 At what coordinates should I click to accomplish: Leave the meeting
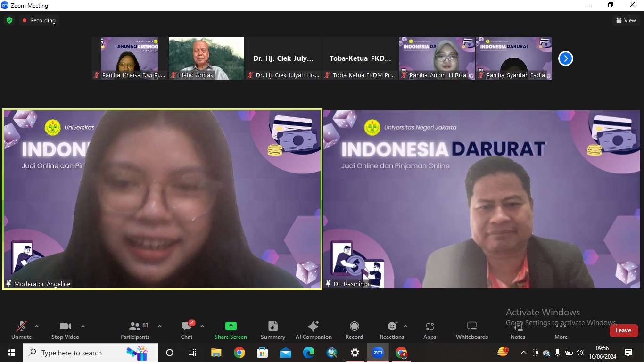tap(623, 330)
